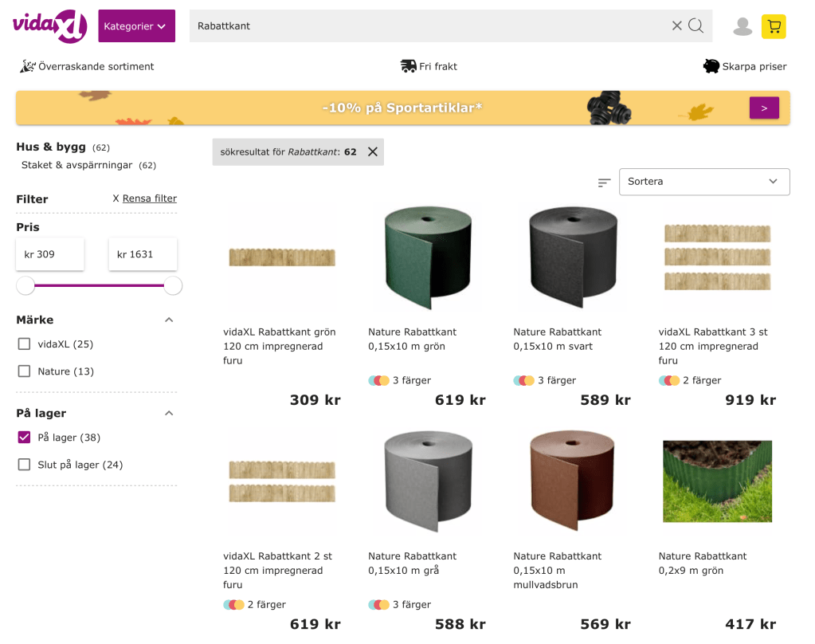Screen dimensions: 815x644
Task: Open the black Nature Rabattkant thumbnail
Action: click(573, 258)
